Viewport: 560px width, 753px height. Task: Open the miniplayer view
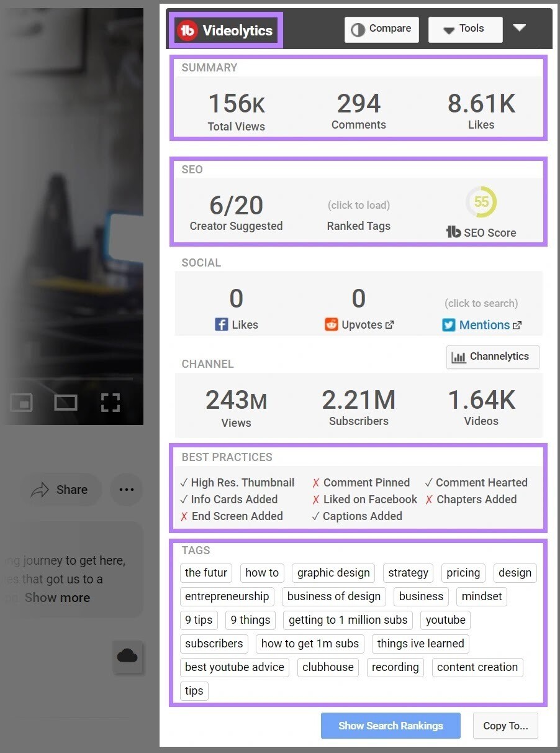tap(22, 403)
